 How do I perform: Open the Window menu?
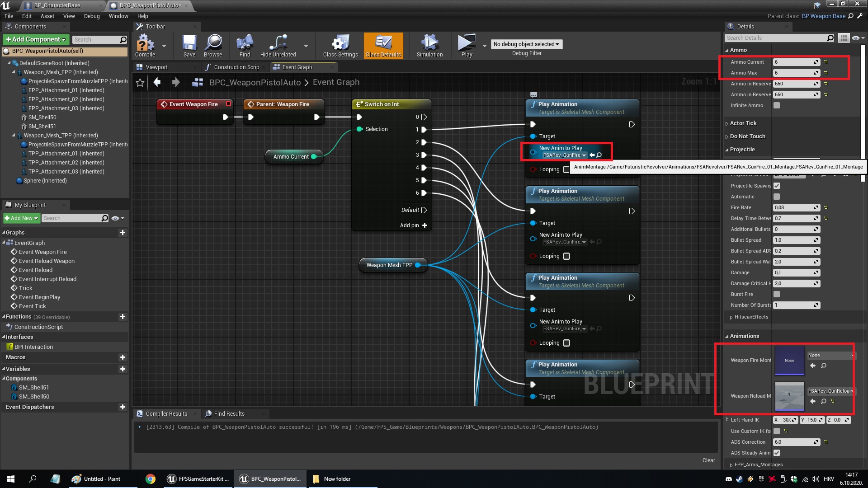118,16
